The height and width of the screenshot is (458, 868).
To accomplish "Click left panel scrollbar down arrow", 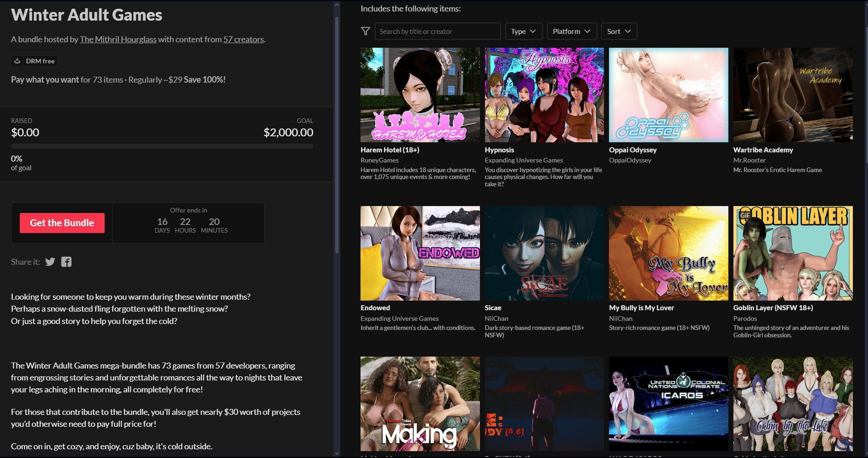I will pyautogui.click(x=337, y=453).
